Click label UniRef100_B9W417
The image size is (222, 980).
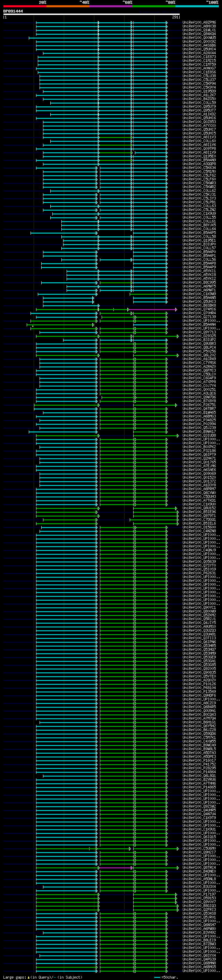pyautogui.click(x=199, y=431)
